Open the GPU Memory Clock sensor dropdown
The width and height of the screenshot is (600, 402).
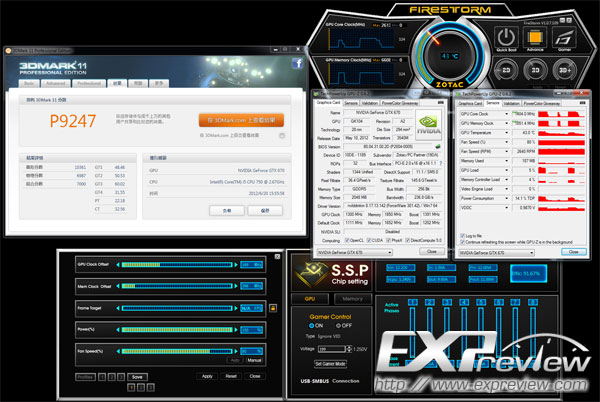(506, 123)
